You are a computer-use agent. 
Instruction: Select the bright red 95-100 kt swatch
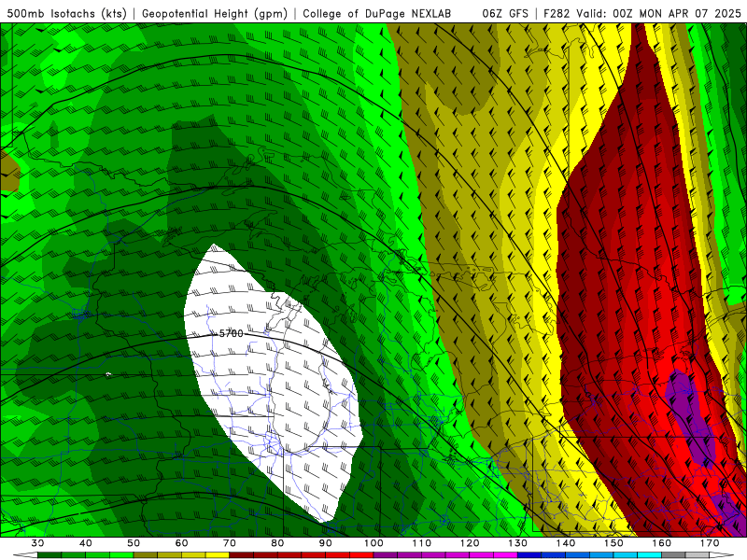[x=361, y=555]
